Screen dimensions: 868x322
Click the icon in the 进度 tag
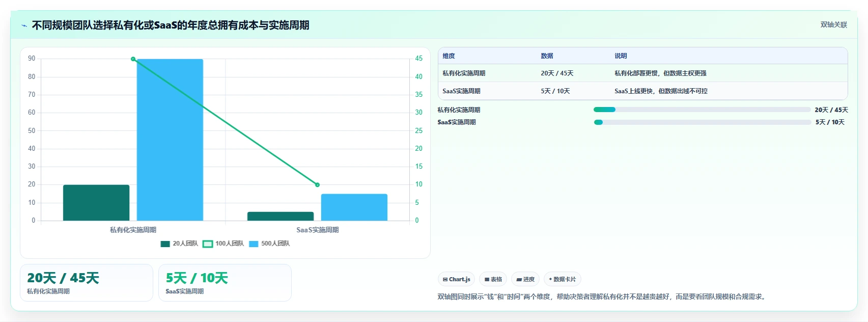click(x=519, y=280)
